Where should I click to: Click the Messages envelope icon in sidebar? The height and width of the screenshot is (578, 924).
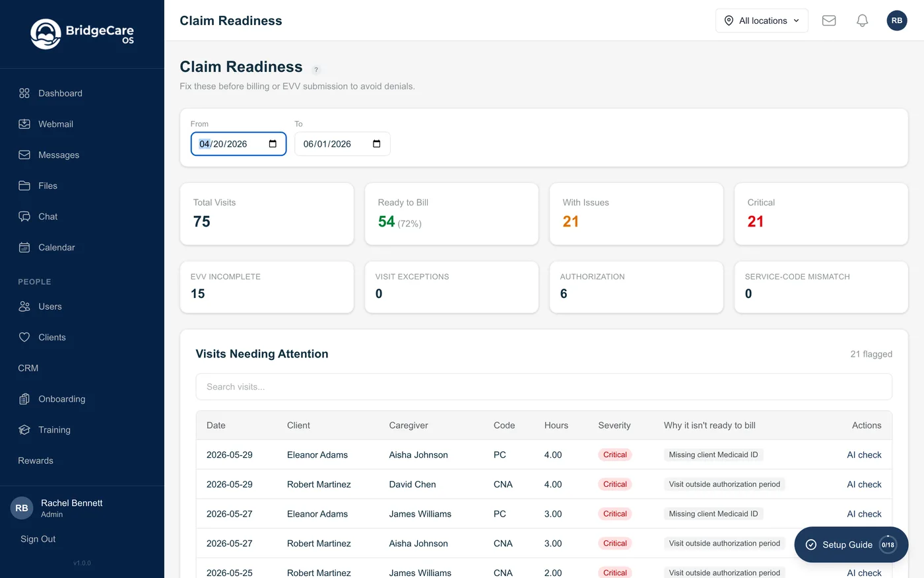tap(24, 155)
